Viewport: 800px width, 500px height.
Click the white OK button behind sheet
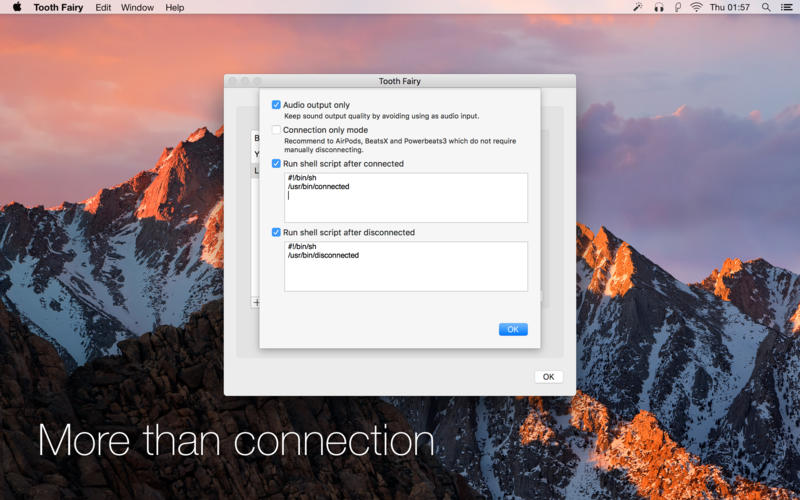point(548,377)
